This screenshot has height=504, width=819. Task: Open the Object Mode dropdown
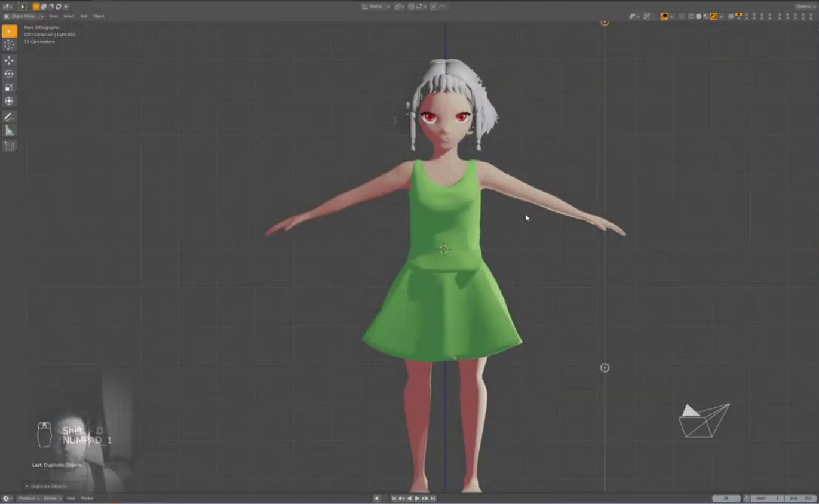(x=23, y=16)
